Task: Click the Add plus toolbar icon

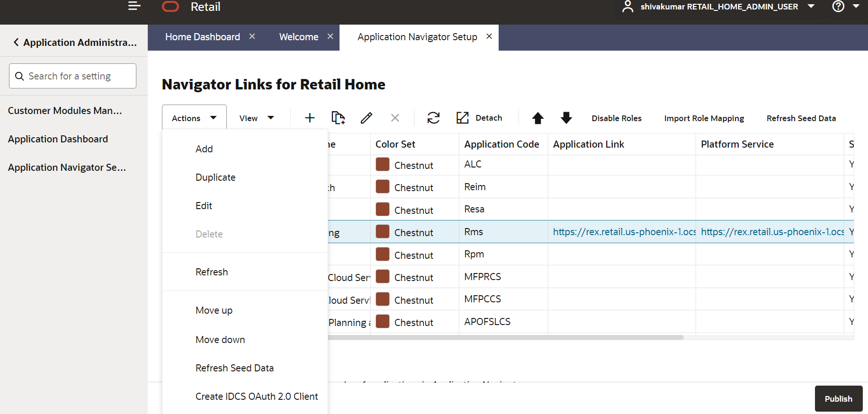Action: (x=310, y=118)
